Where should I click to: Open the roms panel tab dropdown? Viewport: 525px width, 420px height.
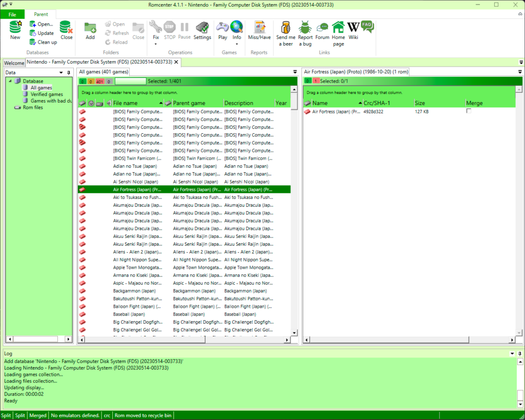[520, 72]
